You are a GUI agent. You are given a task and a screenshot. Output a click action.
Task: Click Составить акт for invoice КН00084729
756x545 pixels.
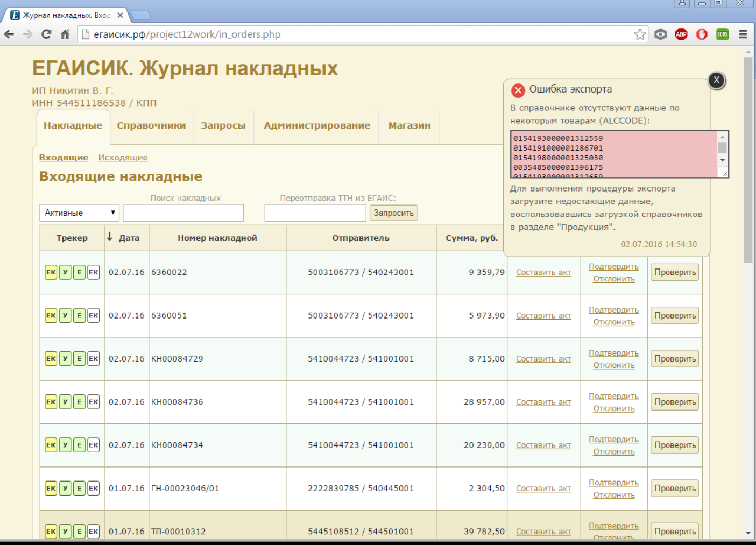pos(543,359)
